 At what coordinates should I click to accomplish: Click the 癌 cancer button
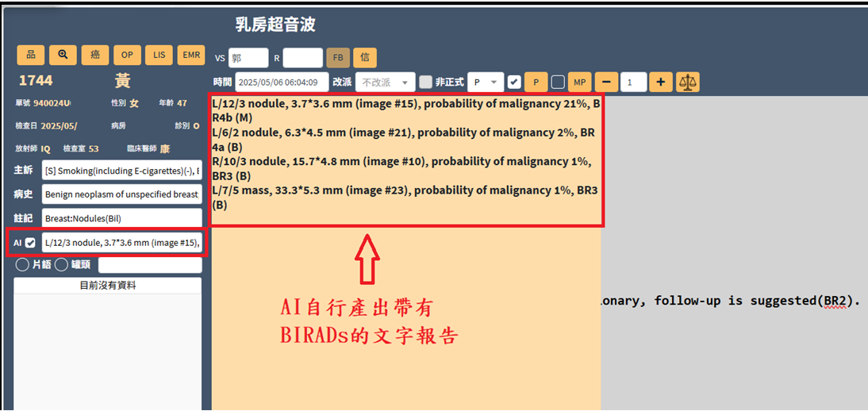pyautogui.click(x=95, y=55)
